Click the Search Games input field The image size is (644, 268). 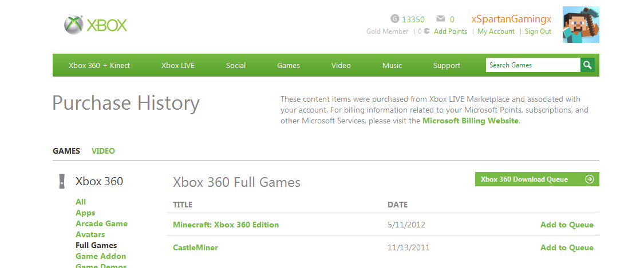tap(532, 65)
